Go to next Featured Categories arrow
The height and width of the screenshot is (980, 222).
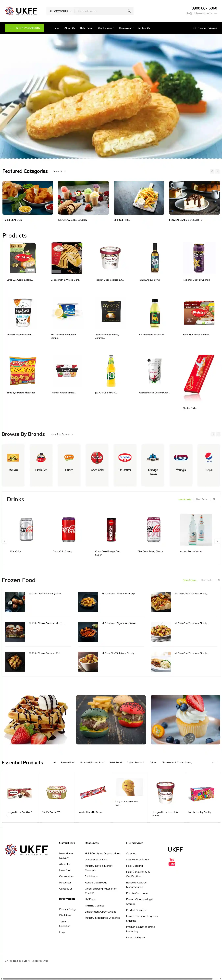point(217,172)
